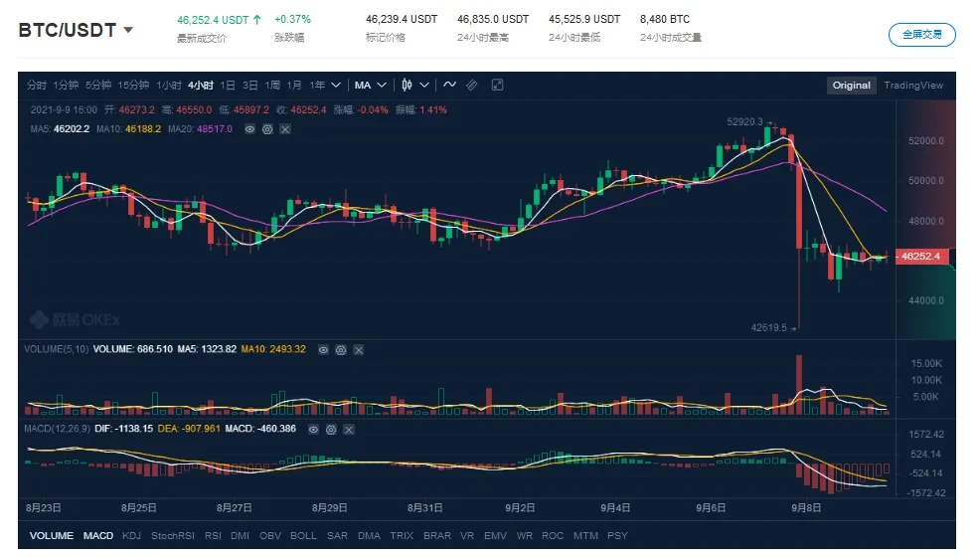This screenshot has width=980, height=560.
Task: Select the KDJ indicator tab
Action: click(x=131, y=536)
